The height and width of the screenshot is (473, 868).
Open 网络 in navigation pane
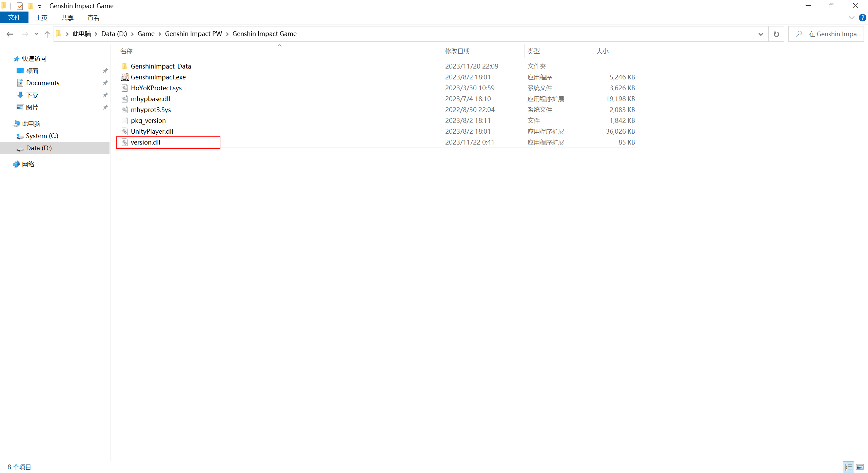[x=28, y=164]
